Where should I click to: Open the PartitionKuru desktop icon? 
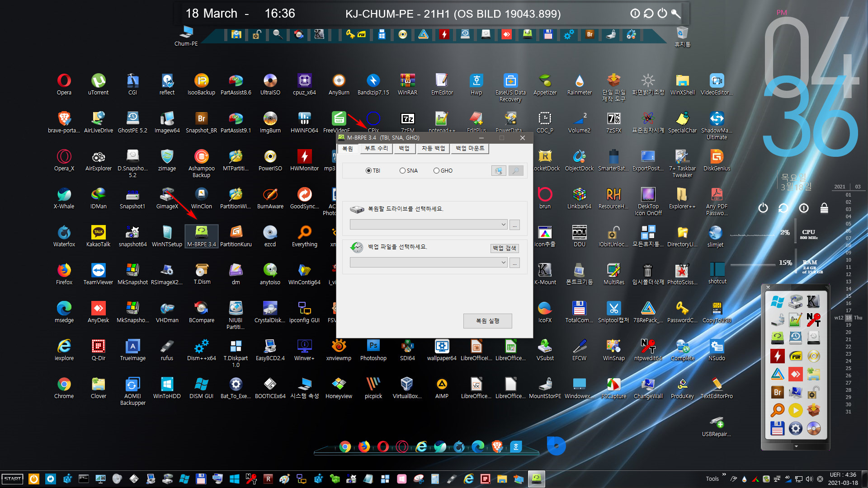[236, 236]
